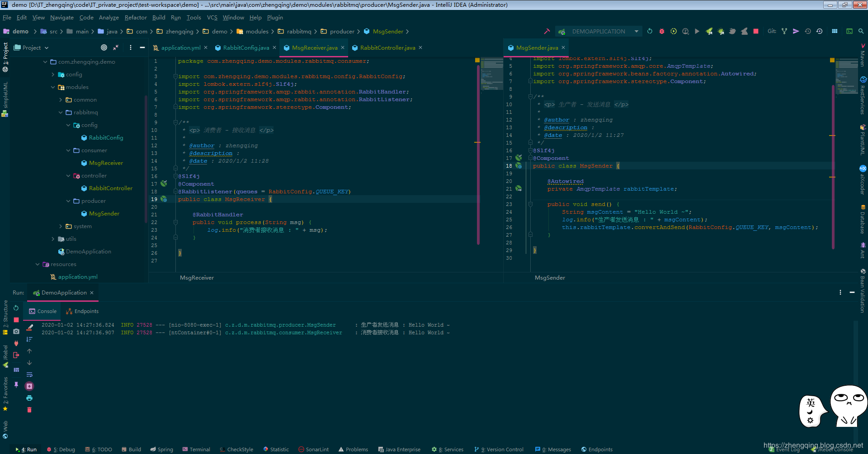
Task: Click the Build project hammer icon
Action: tap(547, 31)
